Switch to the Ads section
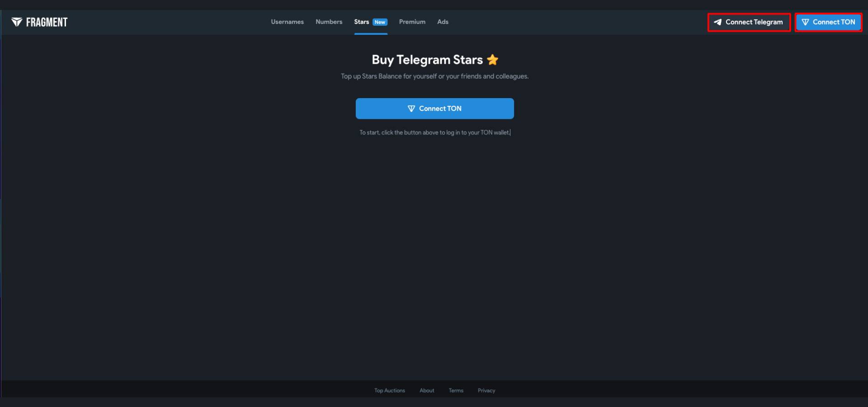The image size is (868, 407). point(443,22)
